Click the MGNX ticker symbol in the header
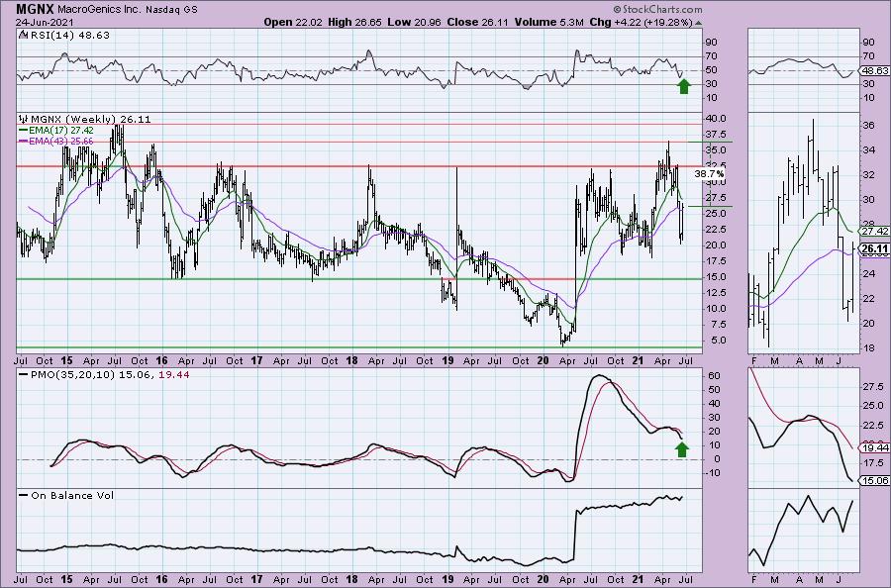 (35, 9)
